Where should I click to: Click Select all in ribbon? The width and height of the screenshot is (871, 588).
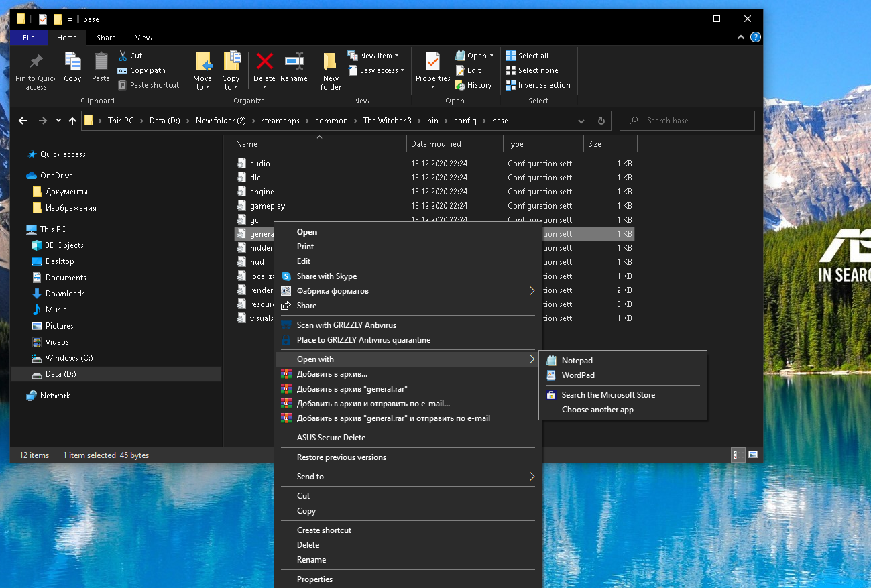527,56
